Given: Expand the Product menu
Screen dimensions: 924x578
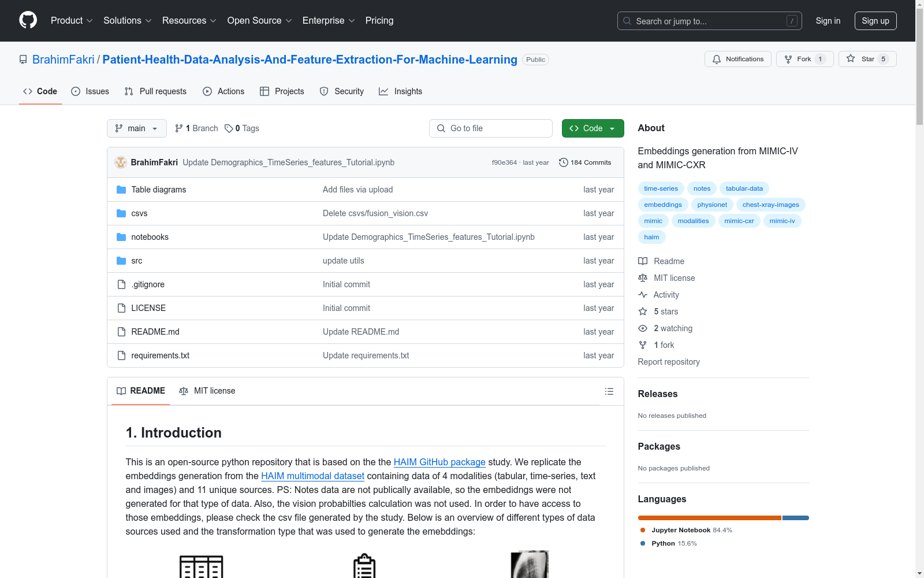Looking at the screenshot, I should (72, 20).
